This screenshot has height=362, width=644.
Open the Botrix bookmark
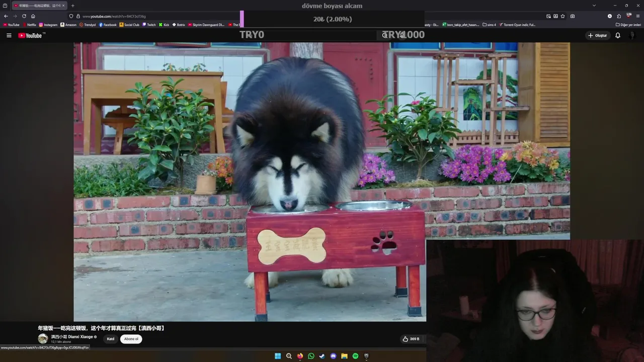[179, 25]
